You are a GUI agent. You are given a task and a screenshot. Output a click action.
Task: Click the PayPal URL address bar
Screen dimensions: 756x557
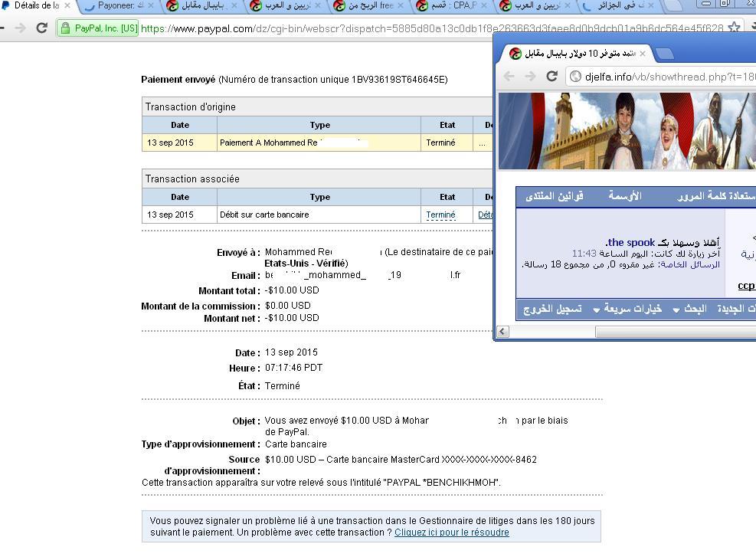431,28
